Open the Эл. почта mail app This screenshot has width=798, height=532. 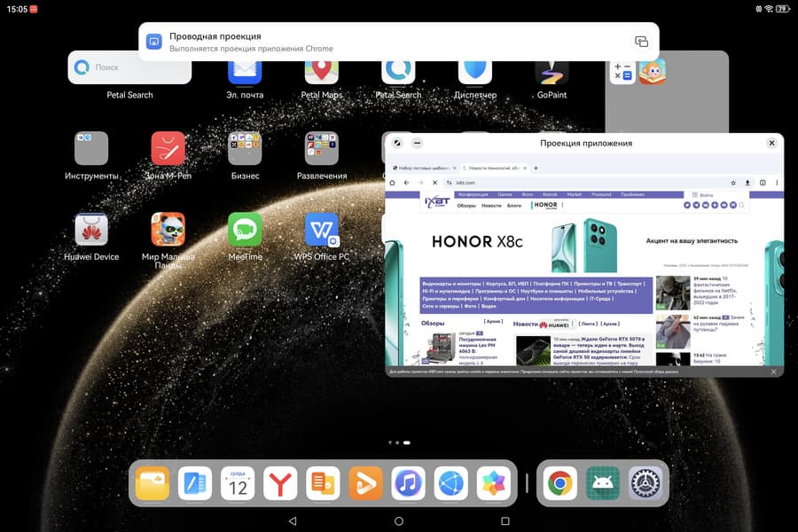[x=245, y=73]
